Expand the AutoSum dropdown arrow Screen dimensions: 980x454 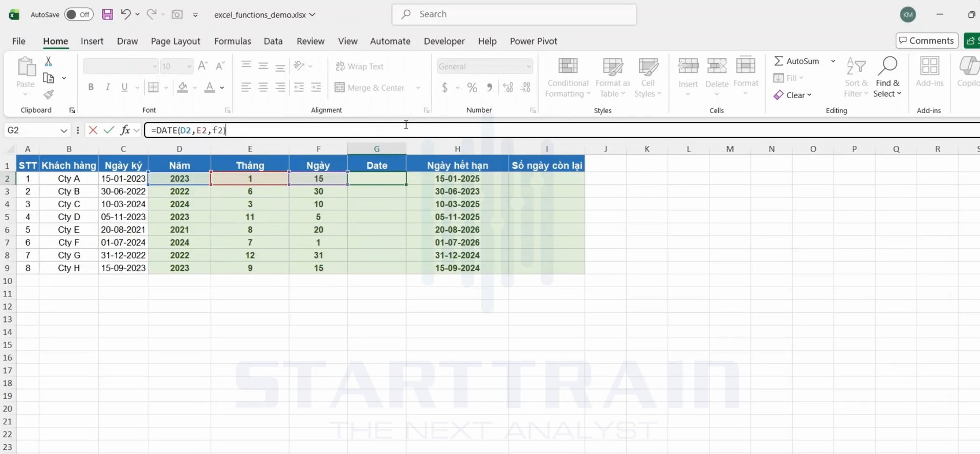click(833, 61)
